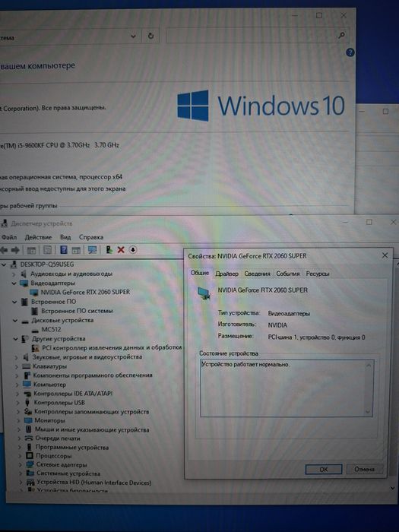Open the Файл menu
Viewport: 399px width, 532px height.
tap(9, 237)
